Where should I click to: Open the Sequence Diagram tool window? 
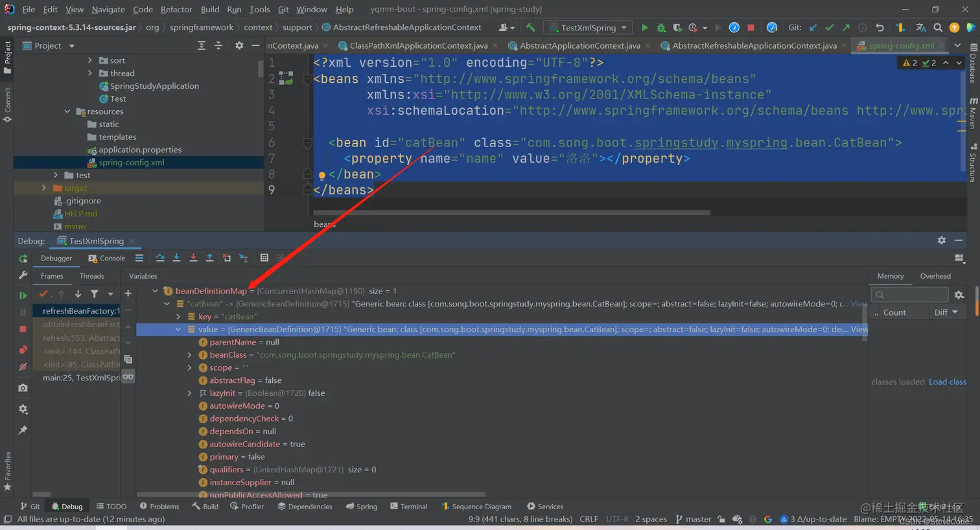(476, 507)
